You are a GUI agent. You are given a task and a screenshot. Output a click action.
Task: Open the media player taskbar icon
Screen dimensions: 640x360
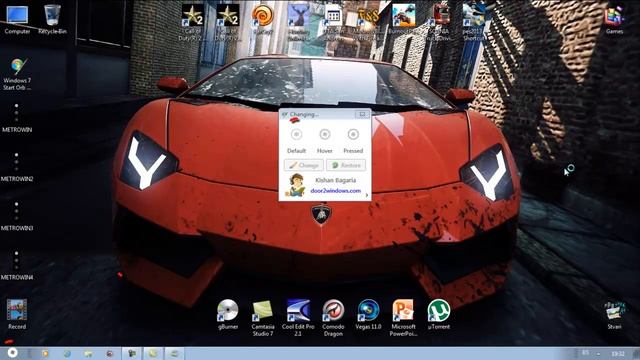(x=45, y=353)
